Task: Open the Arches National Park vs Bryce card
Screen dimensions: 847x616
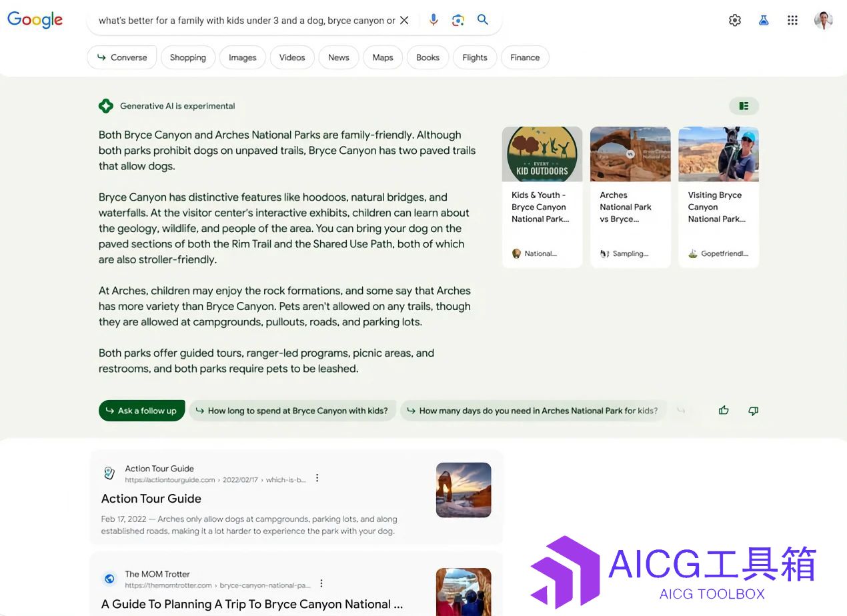Action: coord(630,197)
